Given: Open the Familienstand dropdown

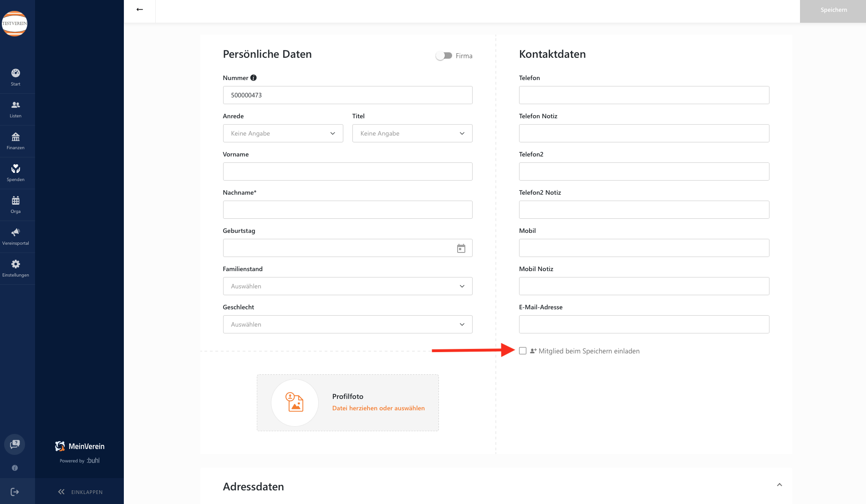Looking at the screenshot, I should 347,286.
